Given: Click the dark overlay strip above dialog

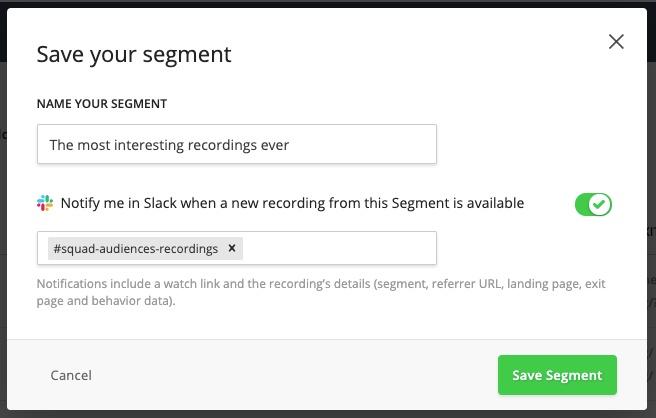Looking at the screenshot, I should click(328, 3).
